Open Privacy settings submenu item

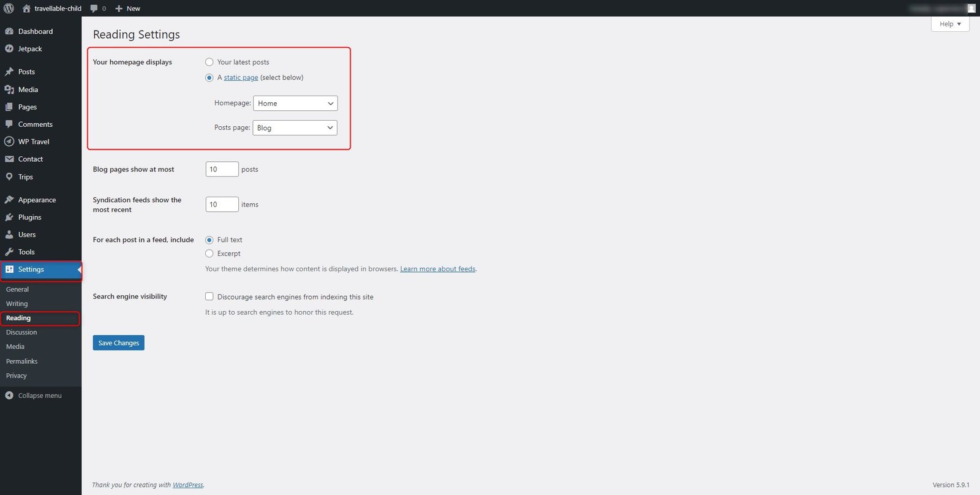click(x=17, y=376)
